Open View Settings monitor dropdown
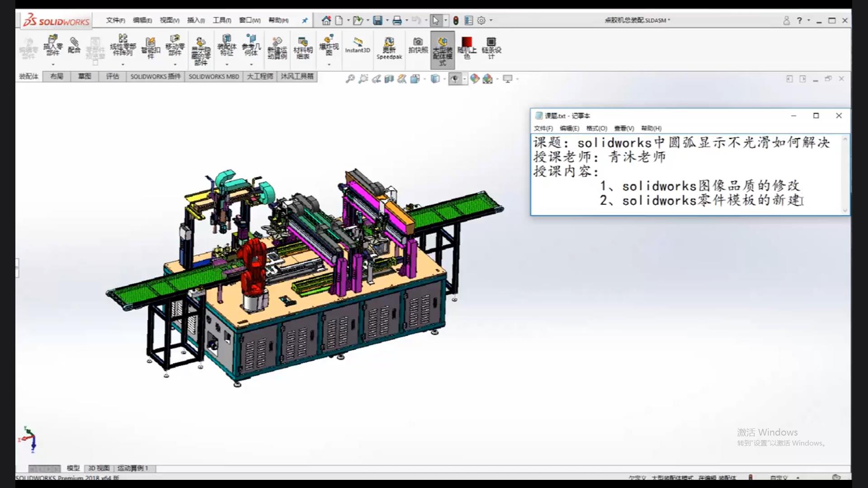Viewport: 868px width, 488px height. pos(517,79)
